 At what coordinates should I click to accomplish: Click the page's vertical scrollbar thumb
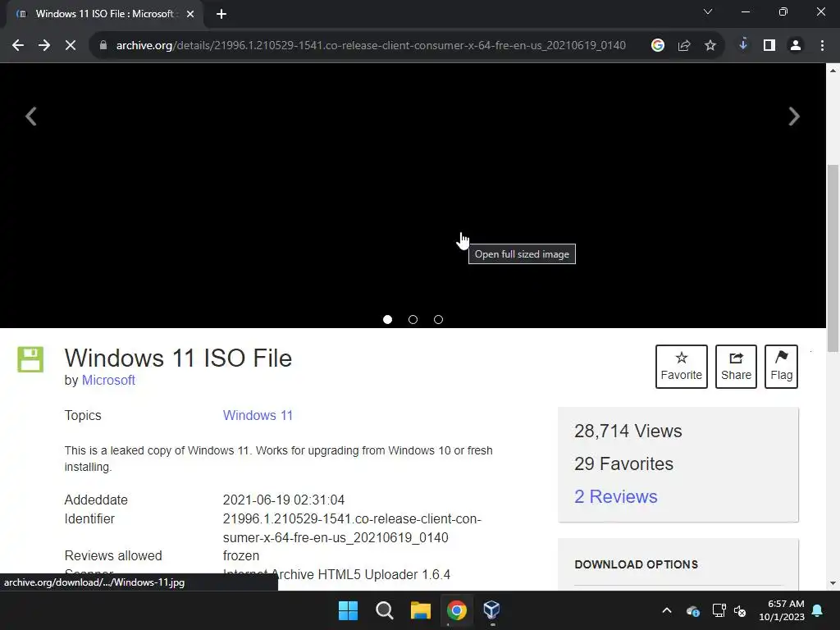pyautogui.click(x=833, y=258)
